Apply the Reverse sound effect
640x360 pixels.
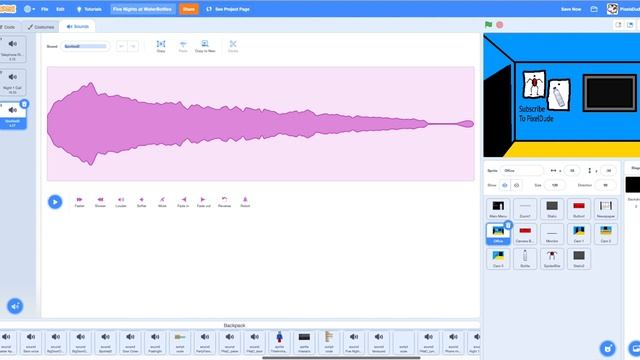224,202
